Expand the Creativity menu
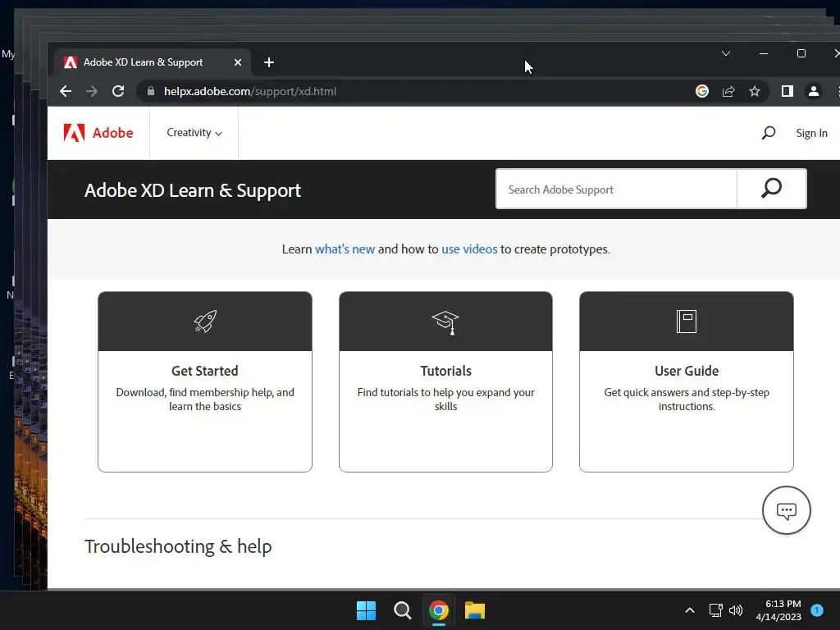Viewport: 840px width, 630px height. [x=194, y=133]
